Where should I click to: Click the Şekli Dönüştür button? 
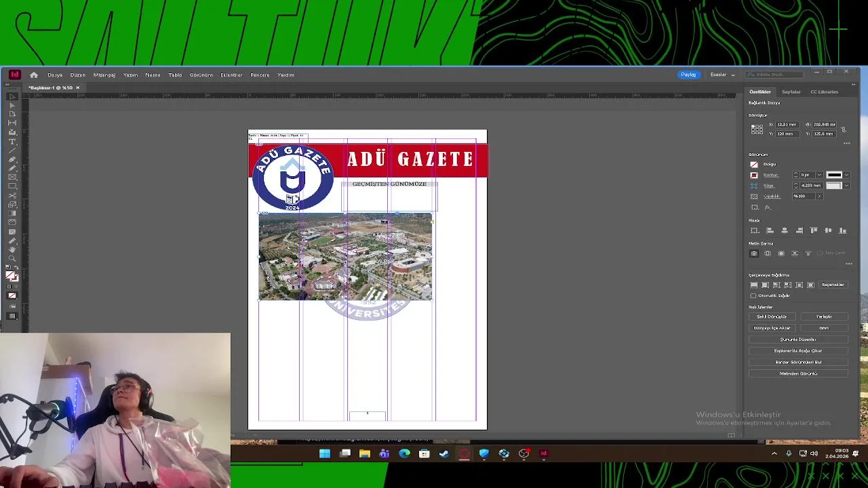click(772, 317)
